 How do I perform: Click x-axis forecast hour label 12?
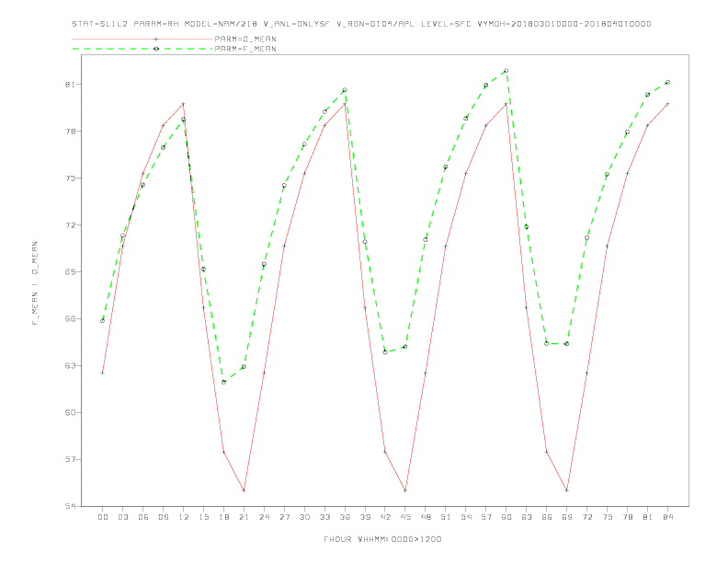[x=184, y=517]
